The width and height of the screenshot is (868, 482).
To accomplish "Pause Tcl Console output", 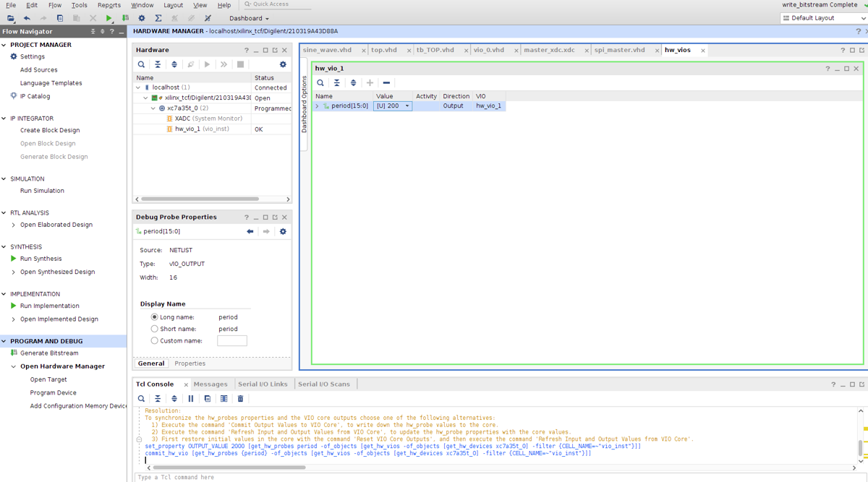I will pos(191,398).
